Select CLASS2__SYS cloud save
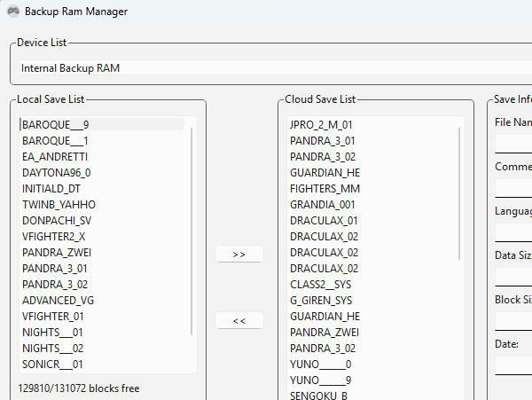This screenshot has height=400, width=532. 370,284
